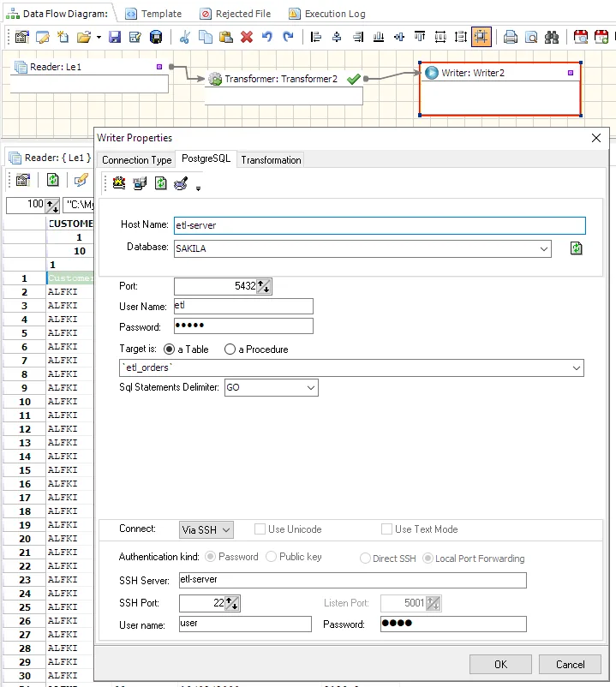Switch to the Connection Type tab
616x687 pixels.
pyautogui.click(x=137, y=160)
